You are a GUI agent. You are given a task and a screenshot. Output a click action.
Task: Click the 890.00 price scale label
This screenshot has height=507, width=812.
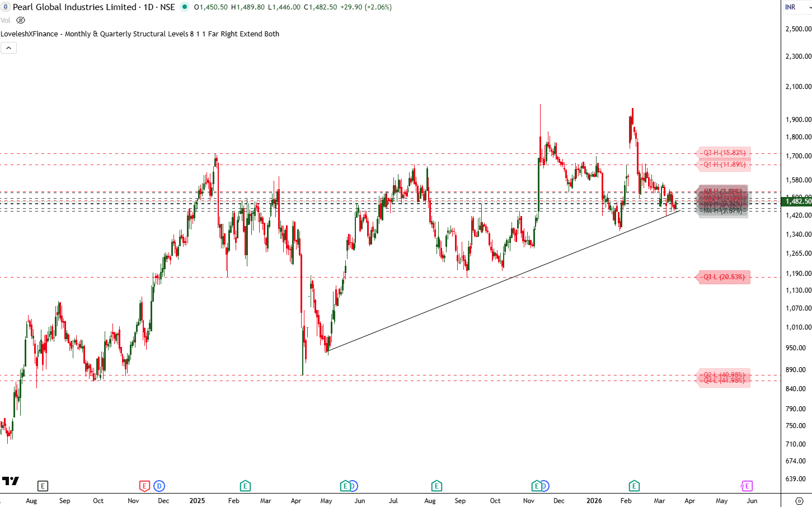point(796,370)
